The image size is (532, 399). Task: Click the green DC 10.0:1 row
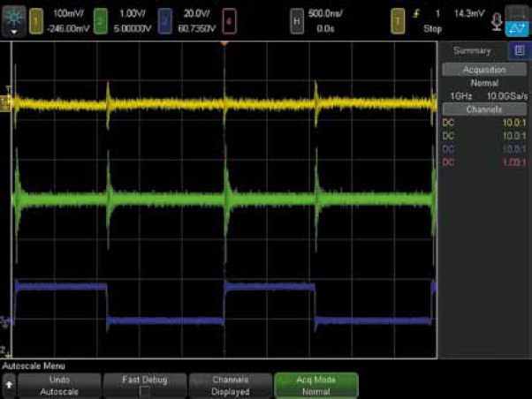click(484, 136)
